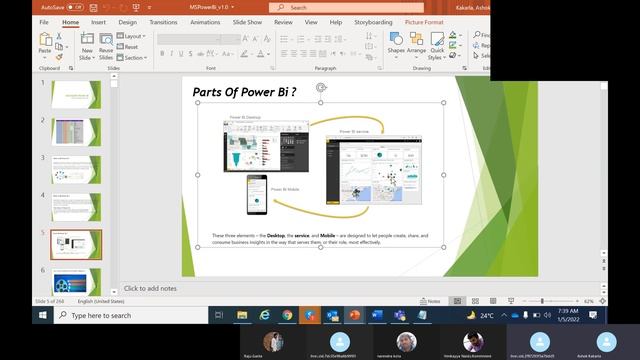
Task: Select the Animations tab
Action: 205,22
